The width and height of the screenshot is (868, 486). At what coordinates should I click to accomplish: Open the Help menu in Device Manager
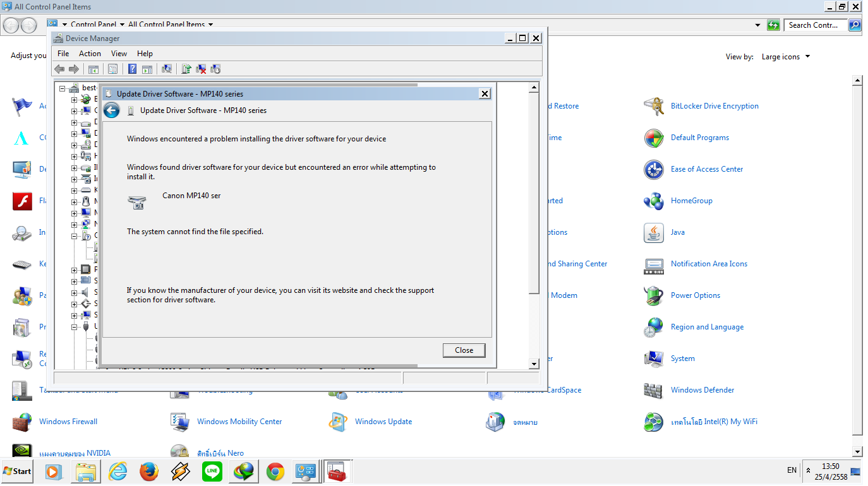point(145,54)
